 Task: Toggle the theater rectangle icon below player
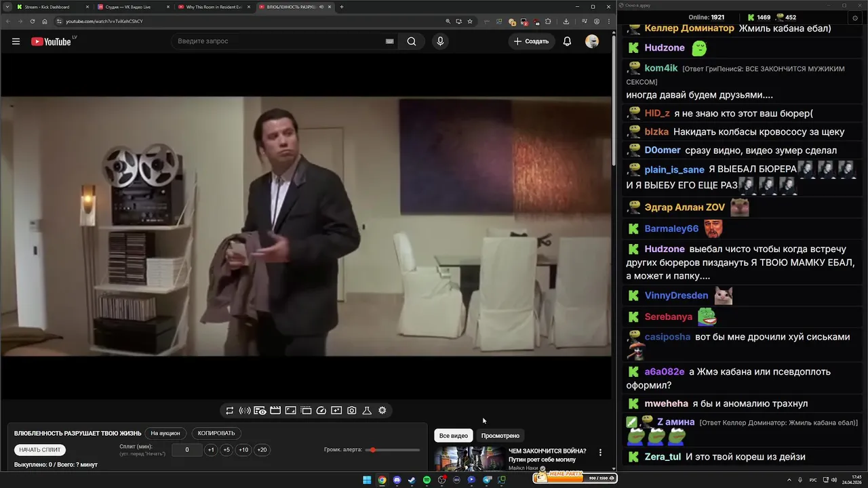[x=290, y=411]
